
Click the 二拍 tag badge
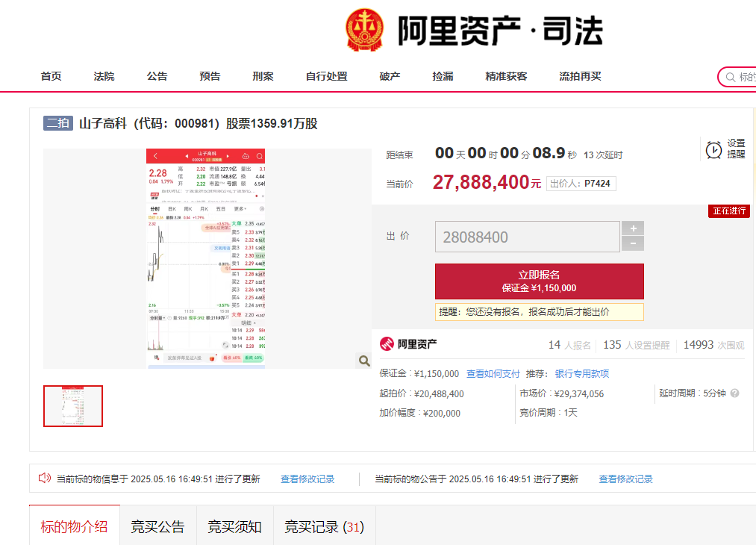pyautogui.click(x=58, y=123)
